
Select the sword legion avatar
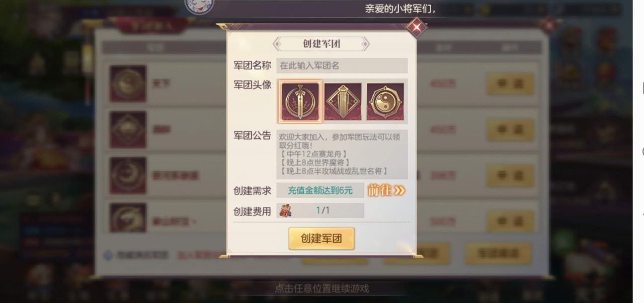pyautogui.click(x=300, y=102)
